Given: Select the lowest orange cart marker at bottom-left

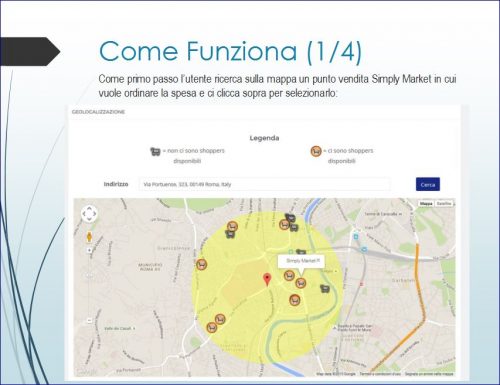Looking at the screenshot, I should (212, 327).
